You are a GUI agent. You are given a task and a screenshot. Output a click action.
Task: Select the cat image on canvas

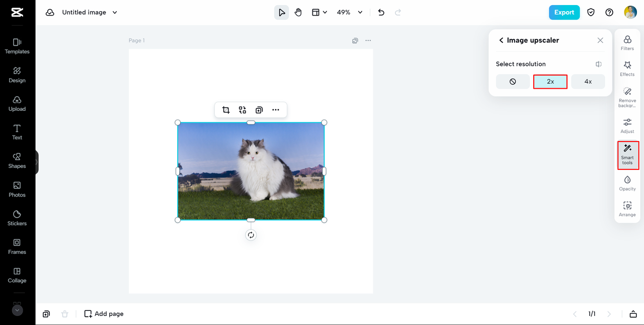tap(251, 171)
